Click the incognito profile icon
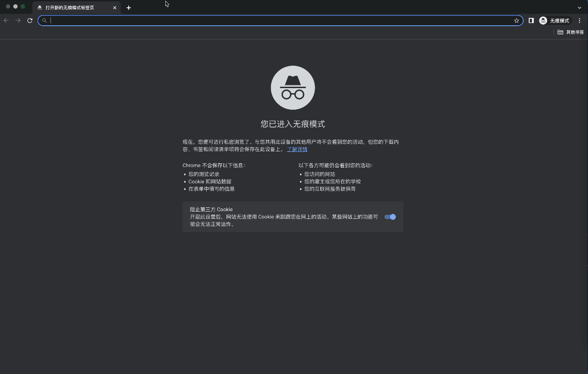 coord(543,20)
